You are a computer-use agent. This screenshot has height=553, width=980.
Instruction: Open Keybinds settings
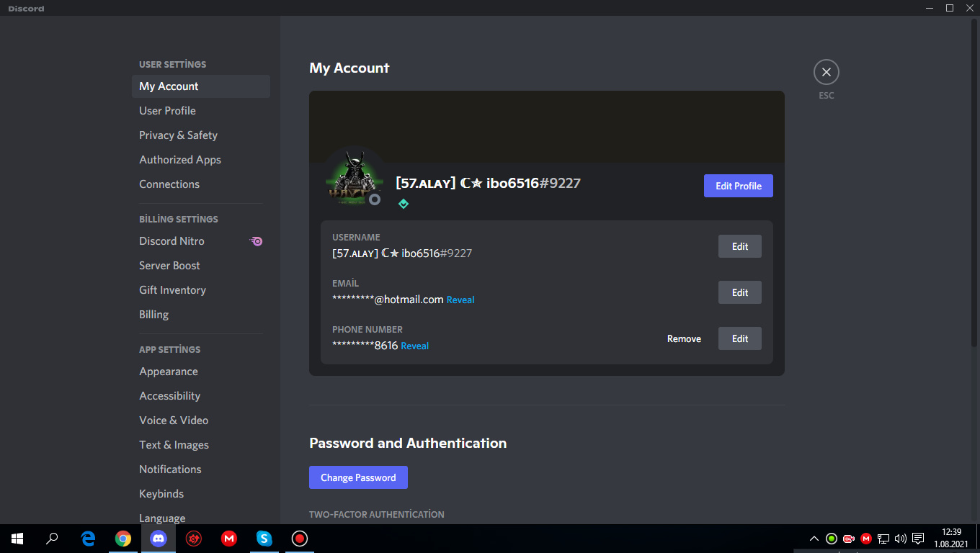201,494
